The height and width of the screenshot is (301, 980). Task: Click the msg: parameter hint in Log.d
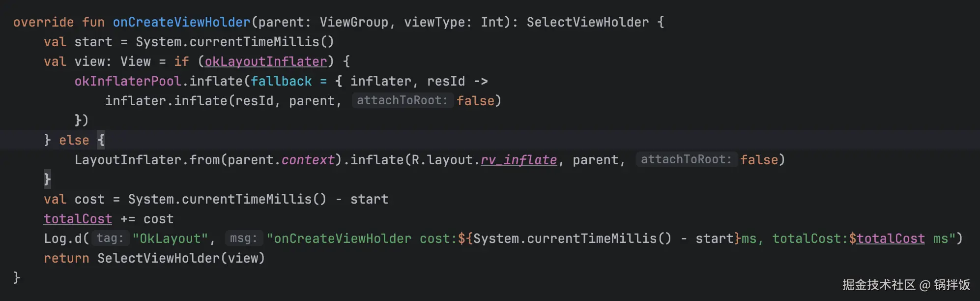click(244, 238)
